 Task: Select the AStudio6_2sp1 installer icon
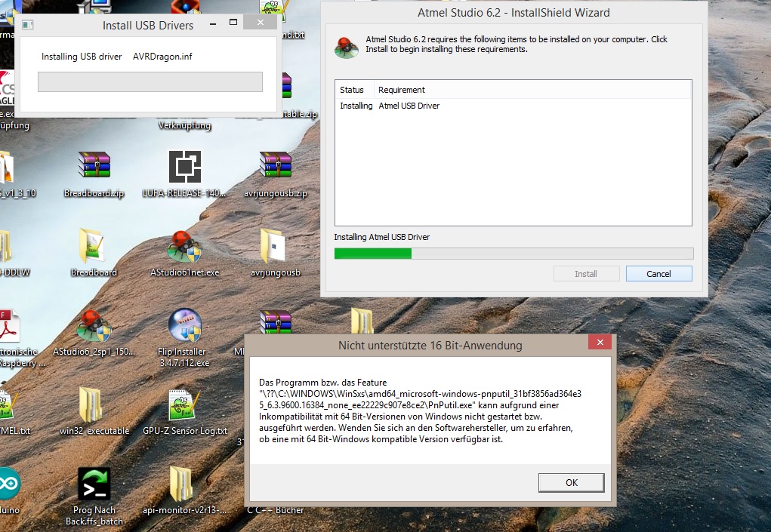click(94, 326)
